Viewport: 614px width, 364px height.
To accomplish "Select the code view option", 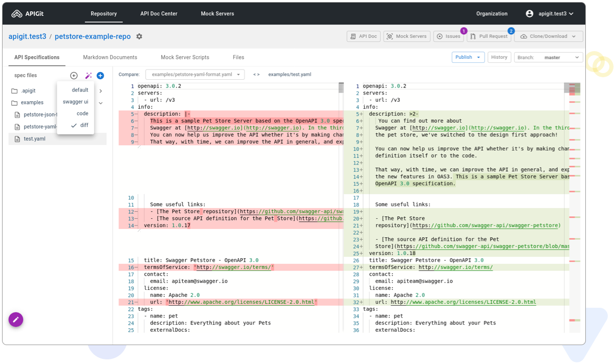I will (x=76, y=113).
